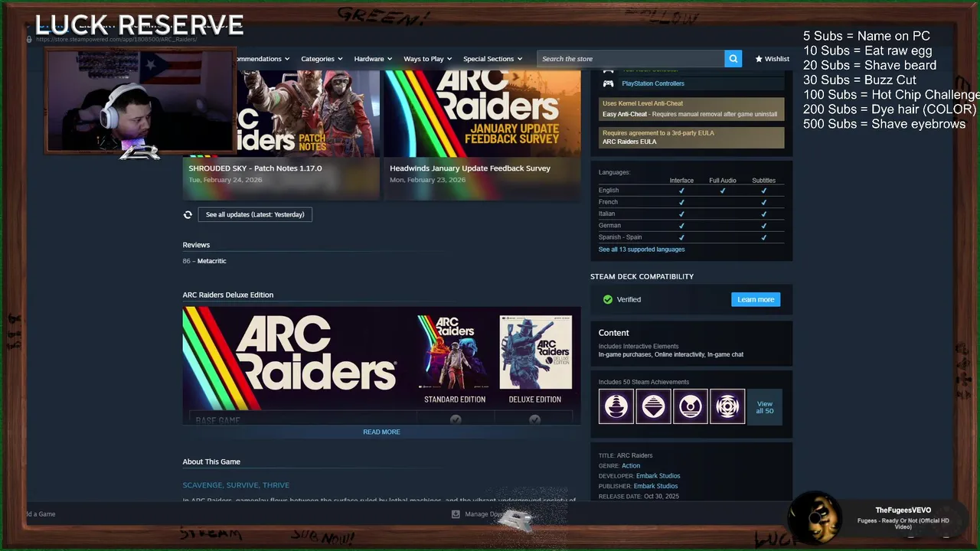Click the Reviews heading
The width and height of the screenshot is (980, 551).
click(196, 245)
